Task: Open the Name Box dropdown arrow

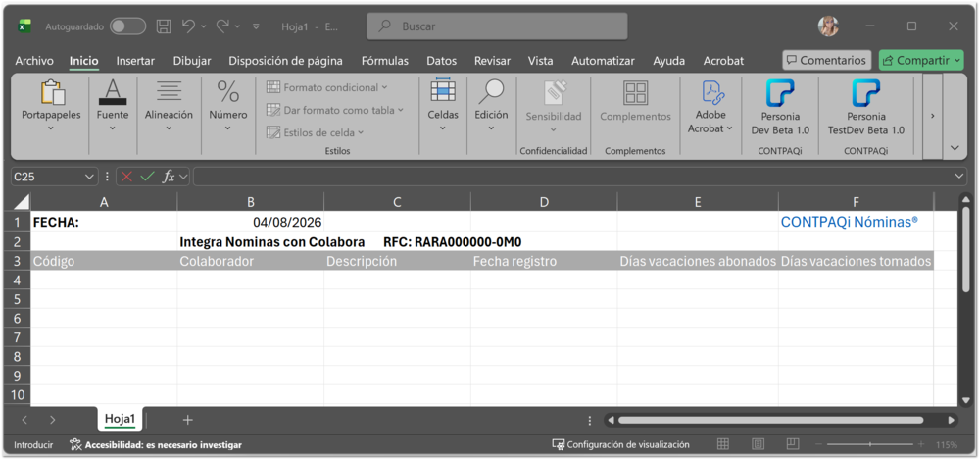Action: 88,178
